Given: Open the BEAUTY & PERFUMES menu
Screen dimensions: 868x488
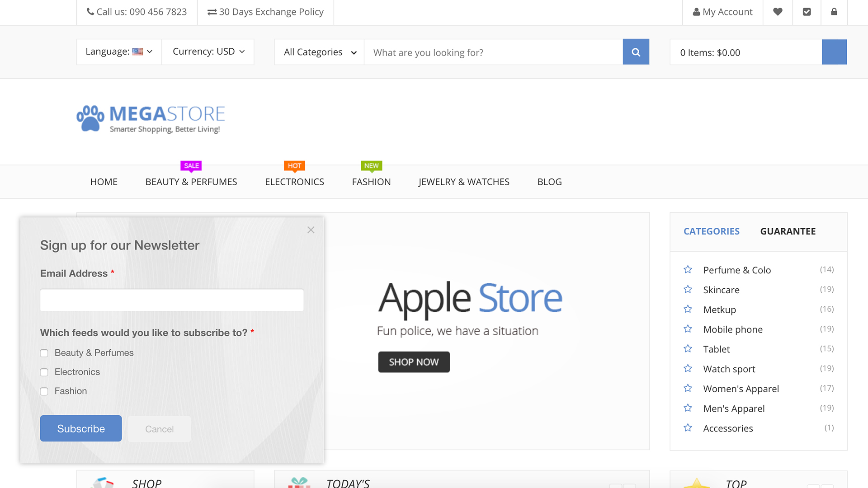Looking at the screenshot, I should (x=191, y=182).
